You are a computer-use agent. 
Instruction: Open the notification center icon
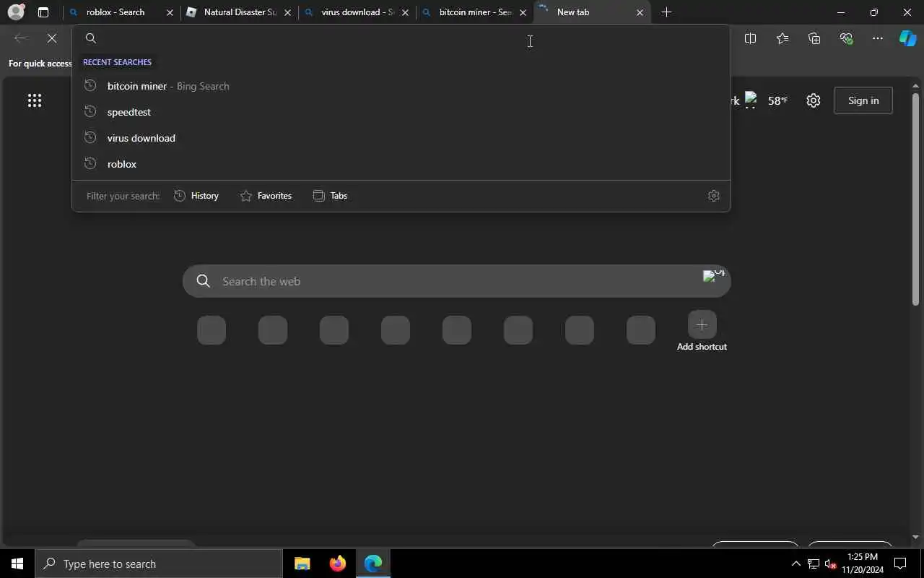(x=900, y=564)
